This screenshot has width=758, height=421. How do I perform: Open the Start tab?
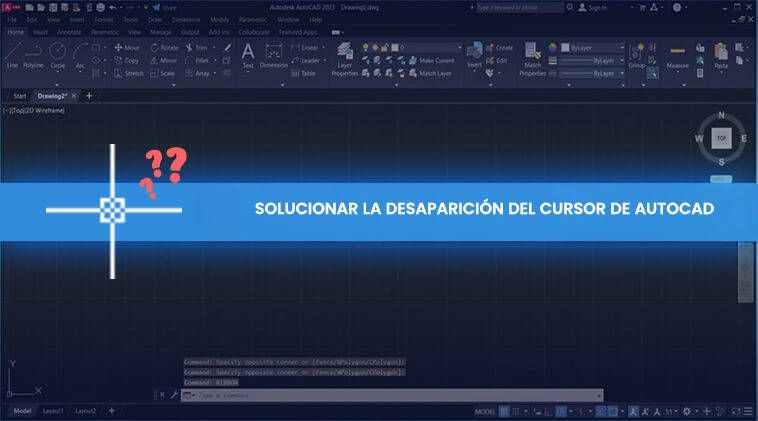[x=19, y=96]
